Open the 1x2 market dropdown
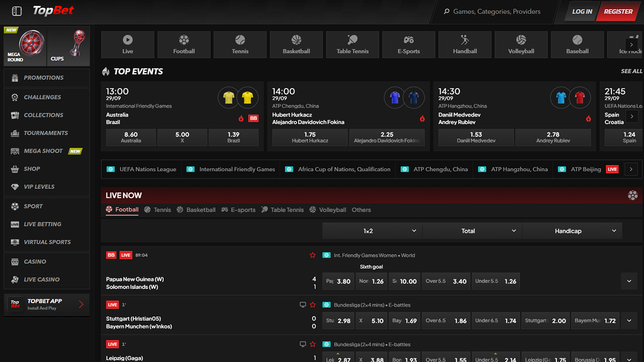 click(372, 231)
